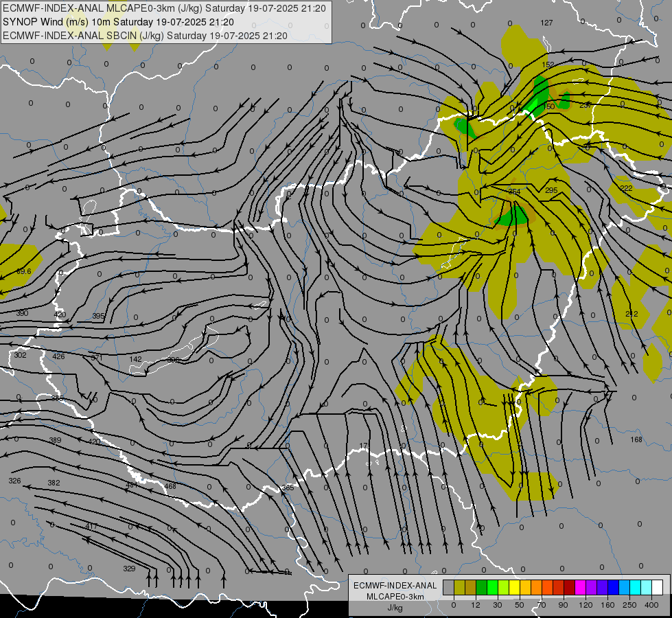672x618 pixels.
Task: Click the map value 69.6
Action: pos(24,271)
